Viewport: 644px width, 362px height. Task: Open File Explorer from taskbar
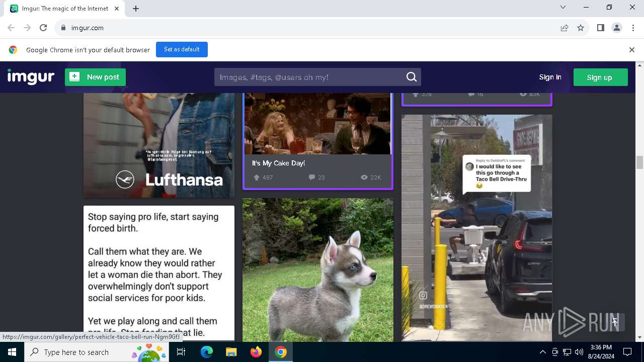[231, 352]
